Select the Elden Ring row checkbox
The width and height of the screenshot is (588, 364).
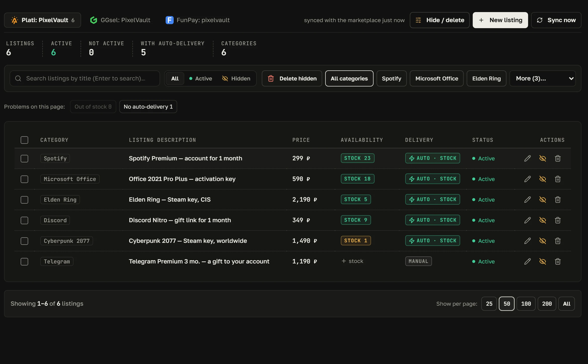[x=24, y=200]
